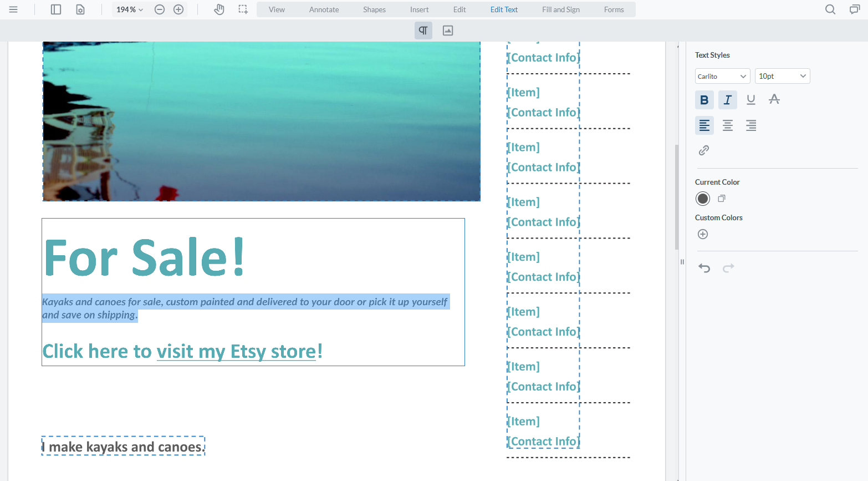Toggle italic formatting
Screen dimensions: 868x481
point(727,99)
